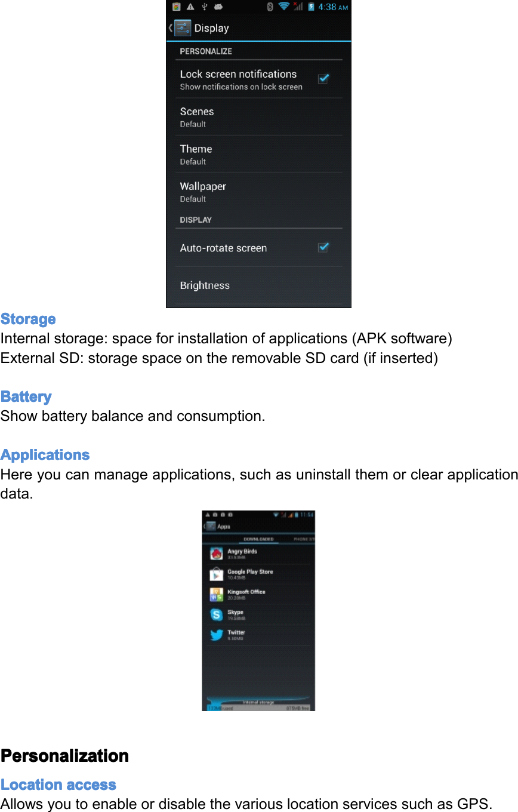Image resolution: width=518 pixels, height=812 pixels.
Task: Switch to the DOWNLOADED tab in Apps
Action: pos(258,539)
